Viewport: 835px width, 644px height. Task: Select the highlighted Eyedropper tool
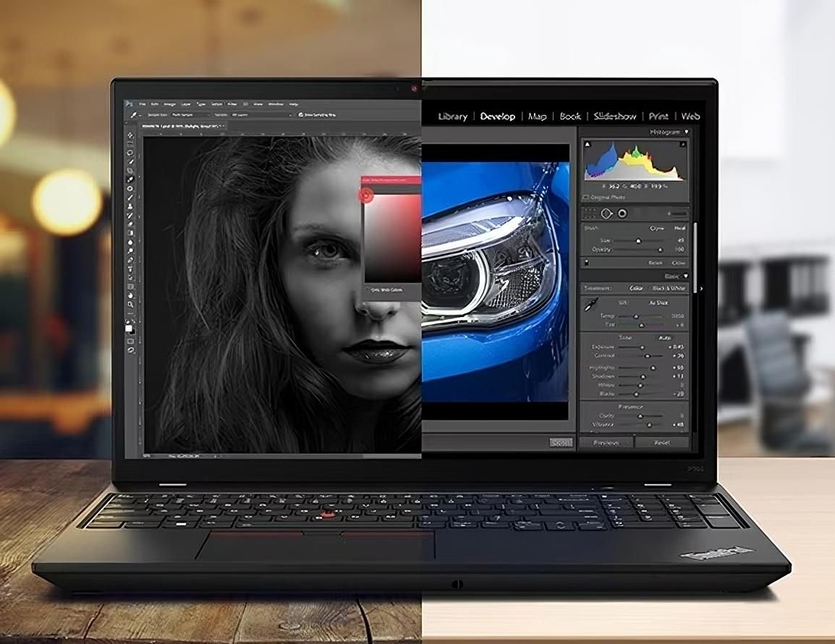coord(130,179)
